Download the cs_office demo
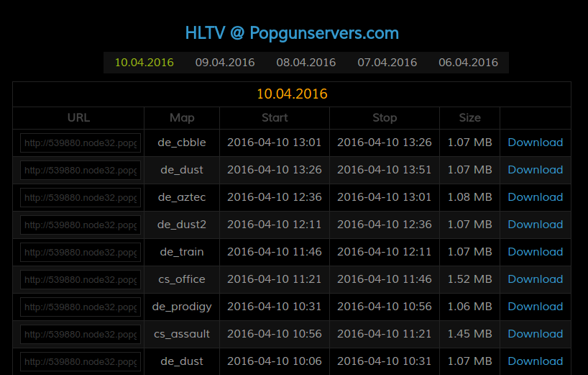Viewport: 588px width, 375px height. [535, 279]
